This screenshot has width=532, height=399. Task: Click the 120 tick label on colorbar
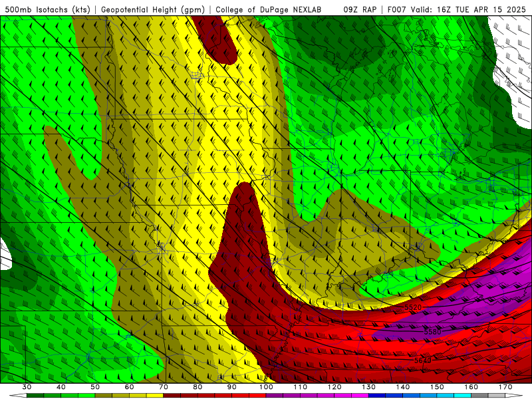[334, 387]
